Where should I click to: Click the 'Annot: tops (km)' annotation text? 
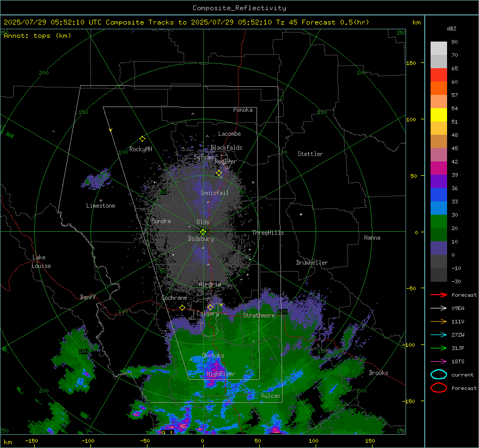(x=37, y=36)
